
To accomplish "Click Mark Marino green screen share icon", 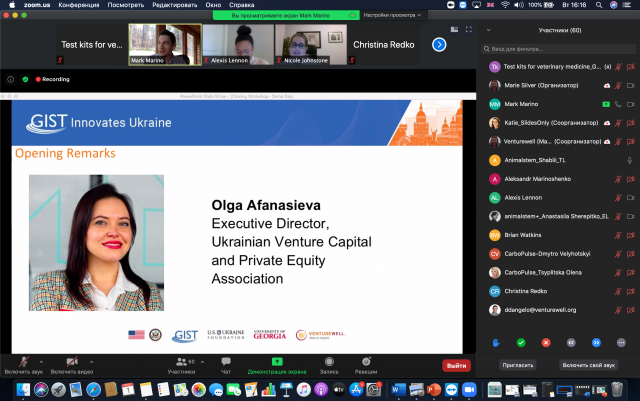I will tap(606, 105).
